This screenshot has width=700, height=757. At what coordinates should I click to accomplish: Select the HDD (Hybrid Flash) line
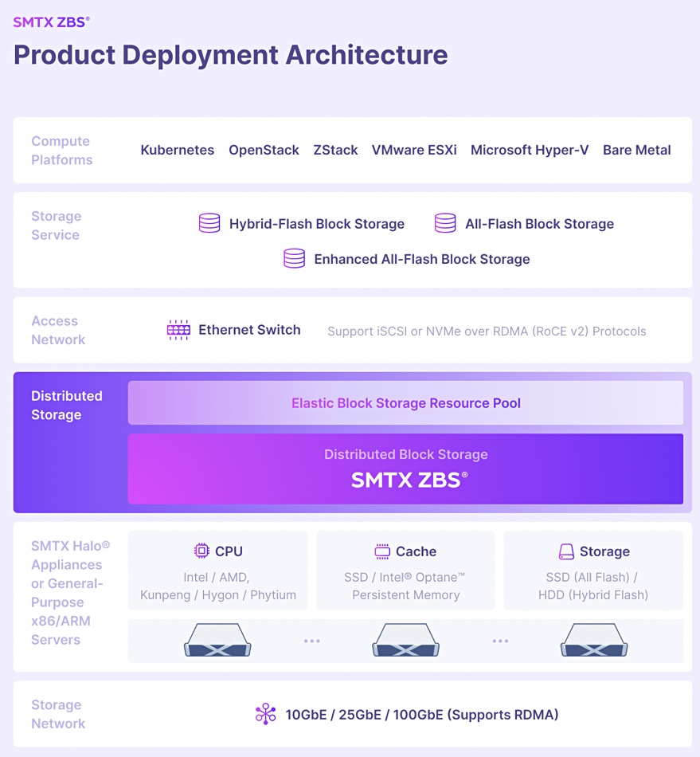coord(593,594)
